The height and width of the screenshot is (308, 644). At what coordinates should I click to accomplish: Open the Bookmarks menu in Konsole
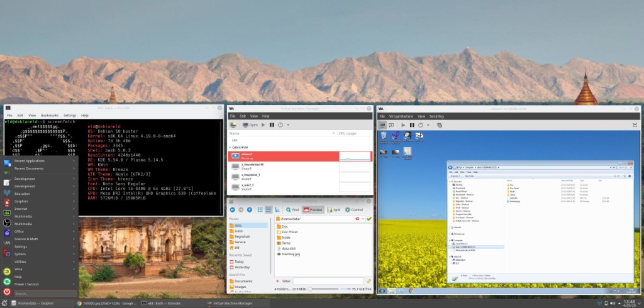(x=50, y=116)
